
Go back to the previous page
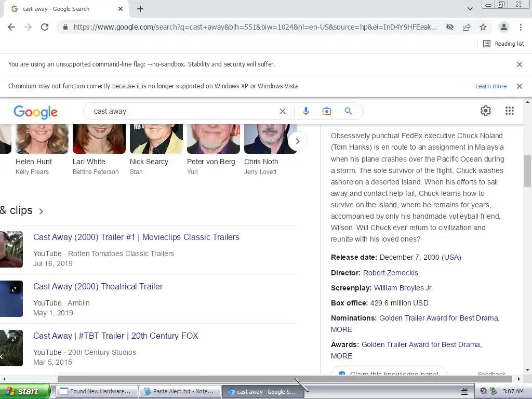point(11,27)
